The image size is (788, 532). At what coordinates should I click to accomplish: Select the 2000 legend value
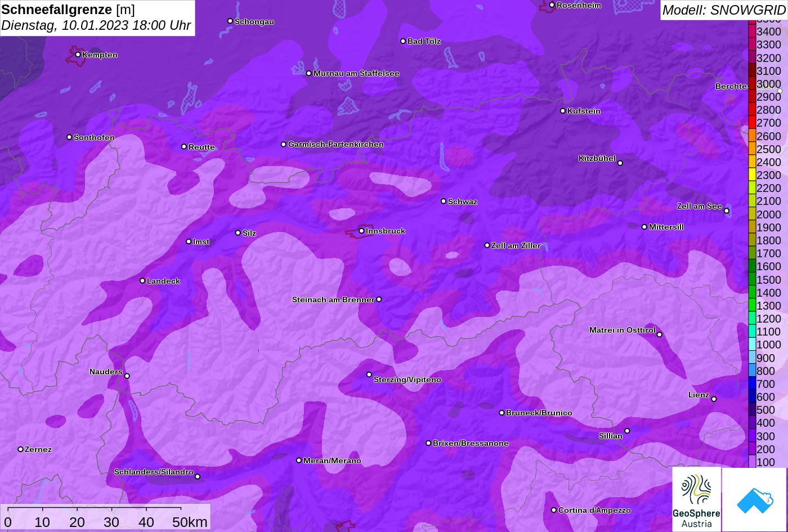(769, 214)
